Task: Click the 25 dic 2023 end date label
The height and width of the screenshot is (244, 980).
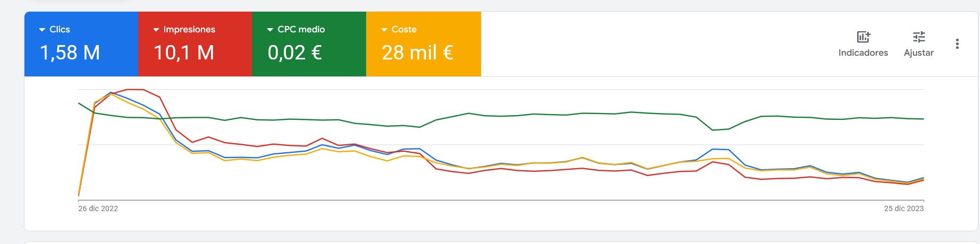Action: (x=903, y=208)
